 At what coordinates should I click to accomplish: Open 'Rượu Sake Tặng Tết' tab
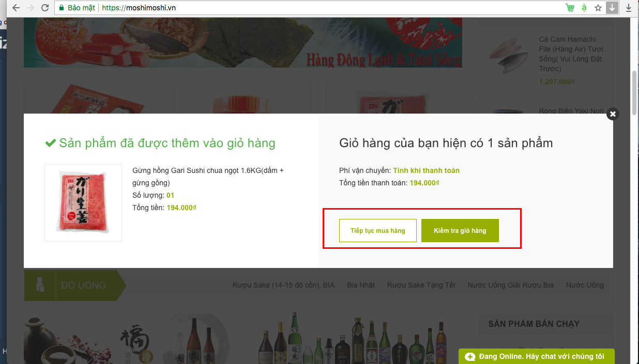(x=421, y=285)
